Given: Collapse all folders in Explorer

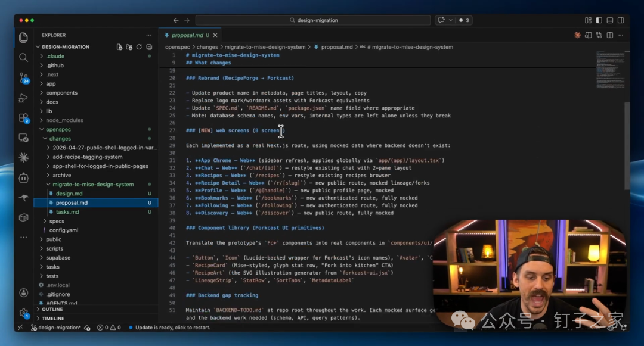Looking at the screenshot, I should tap(149, 47).
